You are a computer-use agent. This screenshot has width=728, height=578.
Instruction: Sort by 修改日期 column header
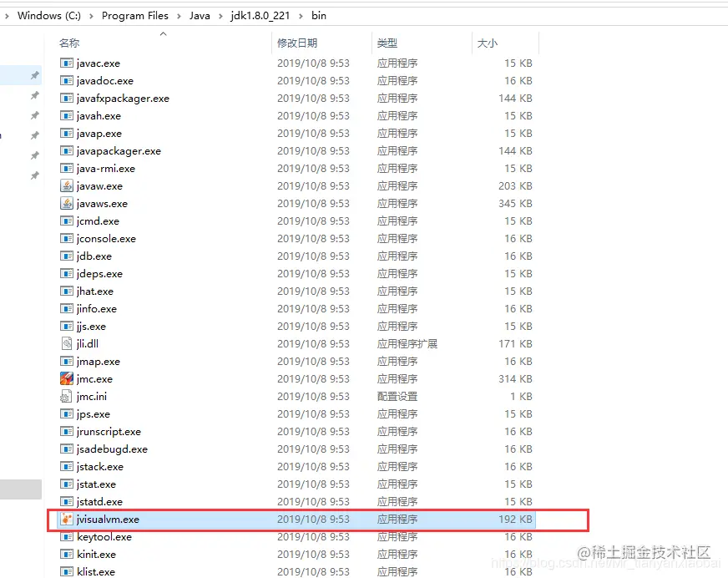297,43
